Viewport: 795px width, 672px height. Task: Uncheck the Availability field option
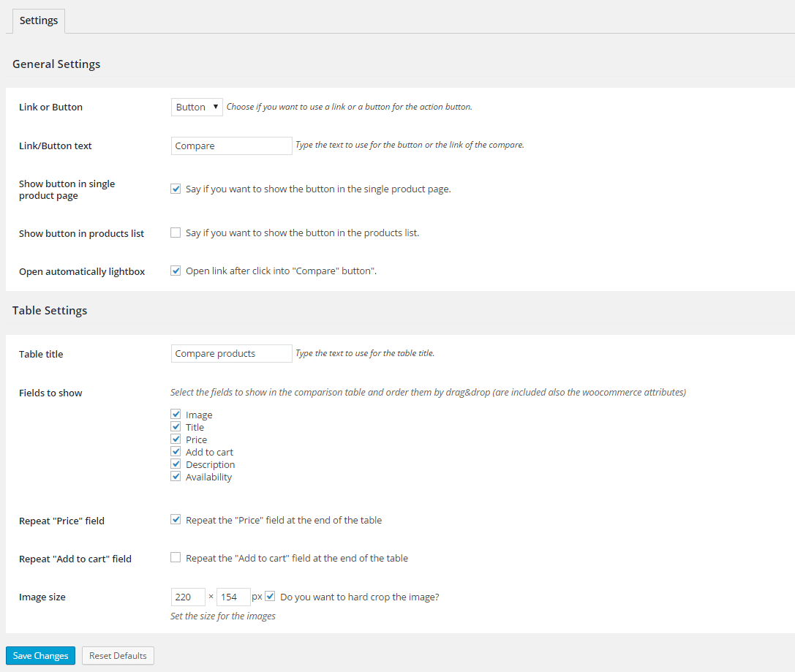click(x=176, y=476)
